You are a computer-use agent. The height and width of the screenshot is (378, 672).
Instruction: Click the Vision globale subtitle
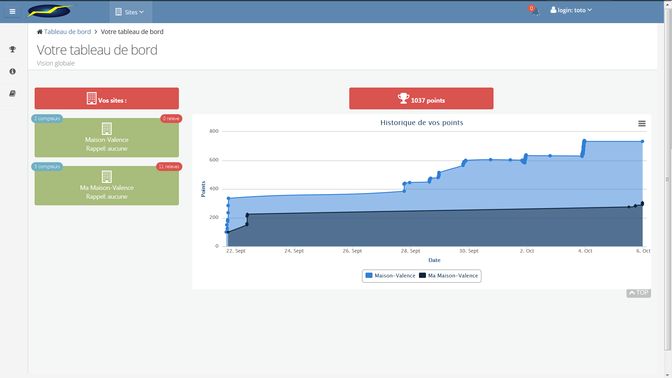coord(56,63)
